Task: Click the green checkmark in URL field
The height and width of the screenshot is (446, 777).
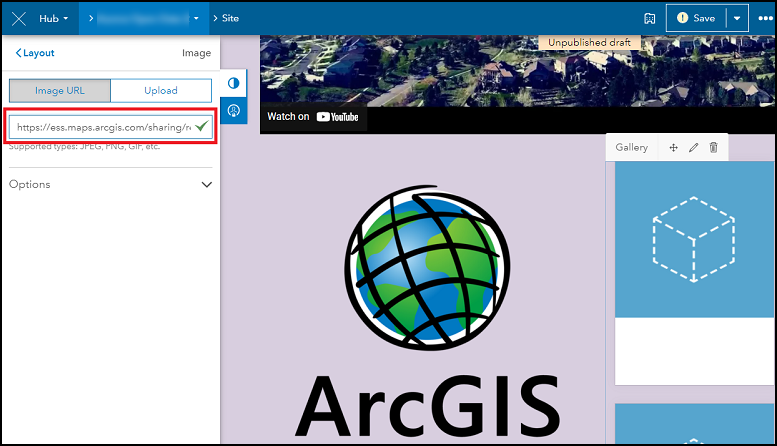Action: [203, 127]
